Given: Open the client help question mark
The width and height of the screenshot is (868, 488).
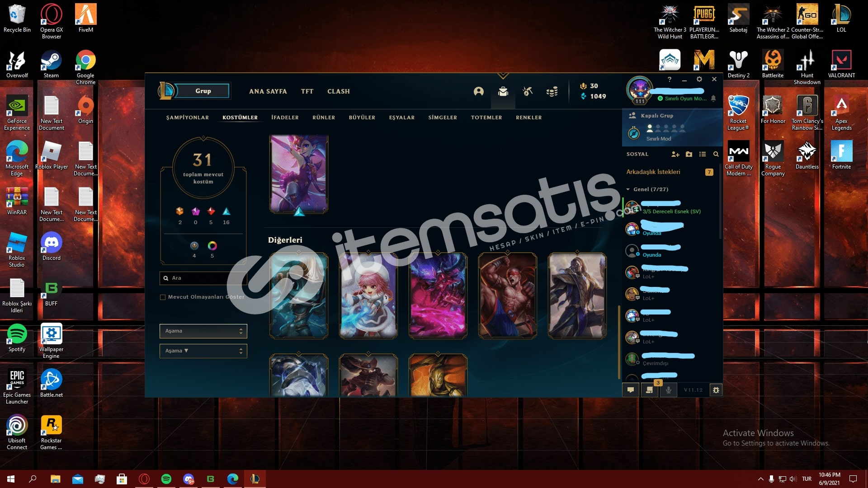Looking at the screenshot, I should point(670,80).
